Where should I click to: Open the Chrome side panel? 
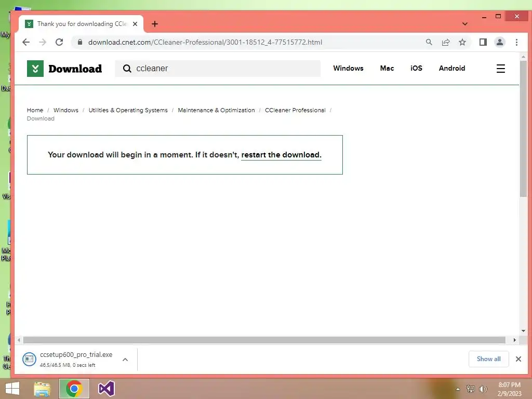(483, 42)
